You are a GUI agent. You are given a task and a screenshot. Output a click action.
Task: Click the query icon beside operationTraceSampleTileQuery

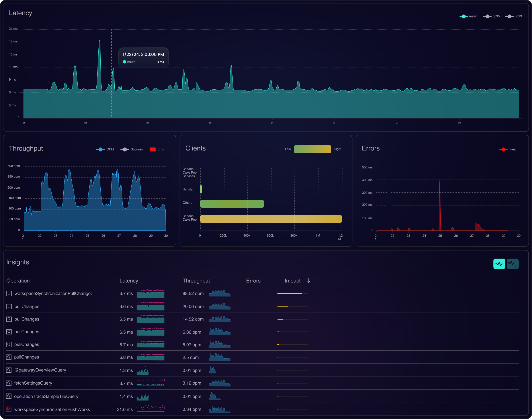tap(9, 396)
